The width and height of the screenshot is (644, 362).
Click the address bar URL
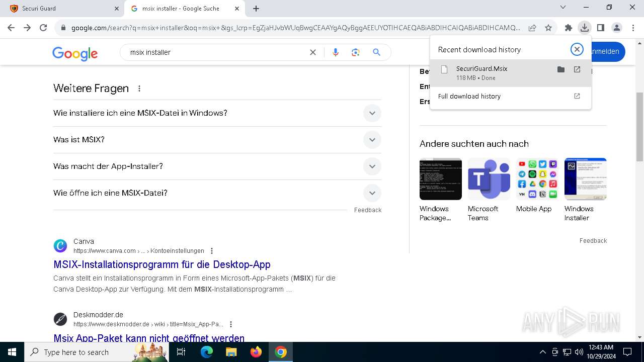pos(296,28)
